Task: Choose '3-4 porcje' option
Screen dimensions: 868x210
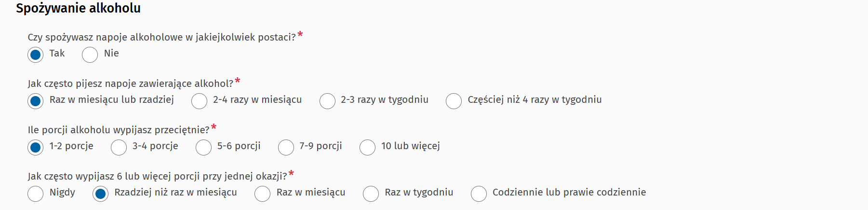Action: [119, 148]
